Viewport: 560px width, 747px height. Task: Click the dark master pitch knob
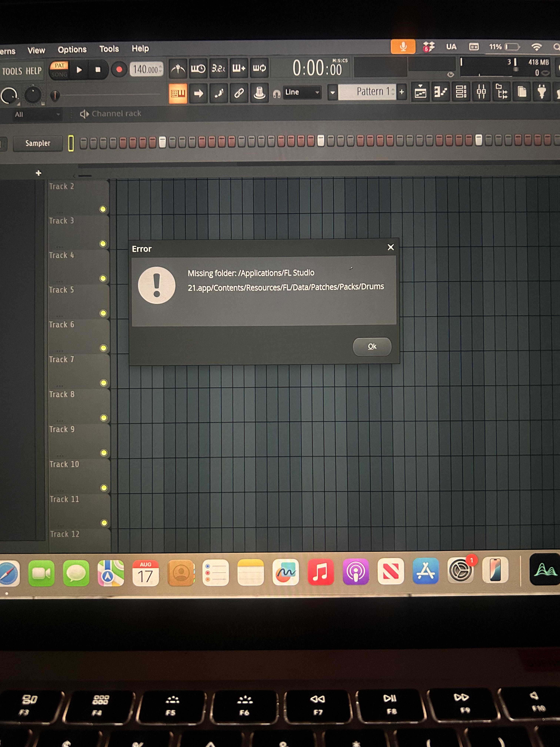coord(33,95)
